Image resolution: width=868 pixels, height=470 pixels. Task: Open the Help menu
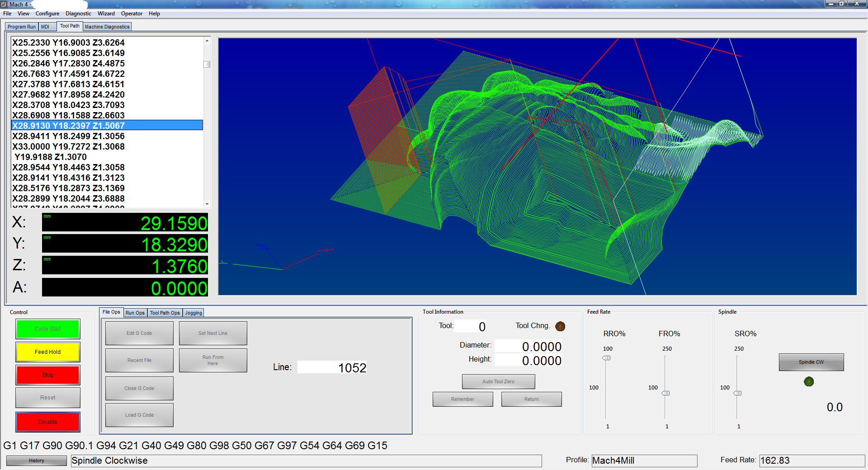(154, 14)
